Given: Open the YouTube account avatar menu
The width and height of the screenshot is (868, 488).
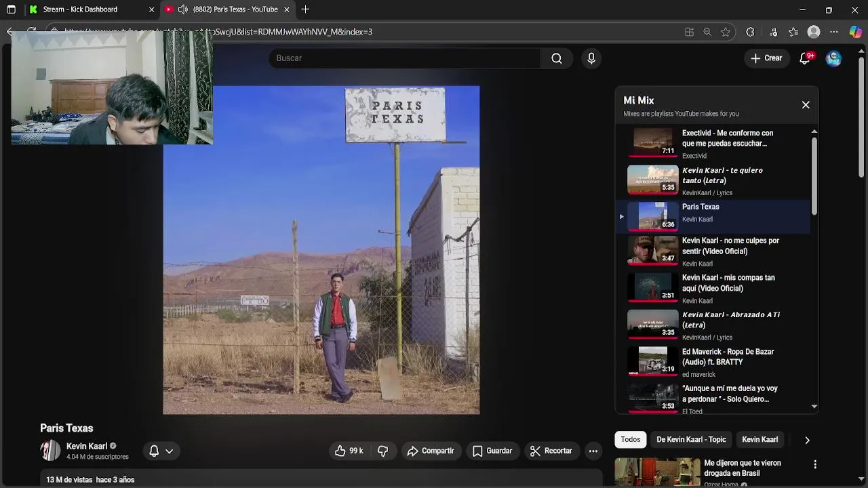Looking at the screenshot, I should [833, 58].
